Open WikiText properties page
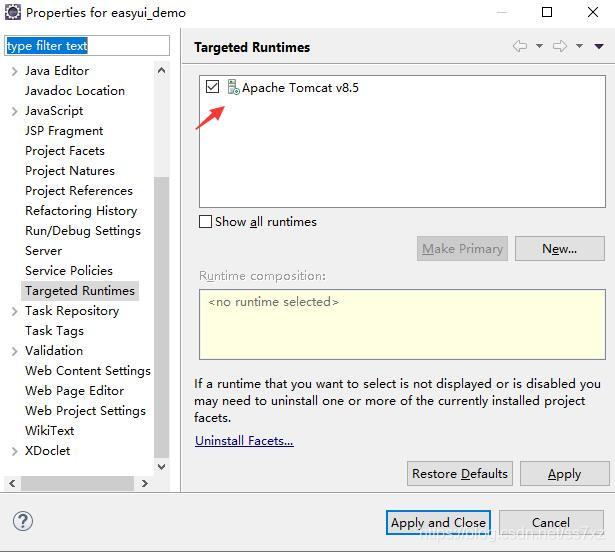The width and height of the screenshot is (615, 552). [x=49, y=431]
